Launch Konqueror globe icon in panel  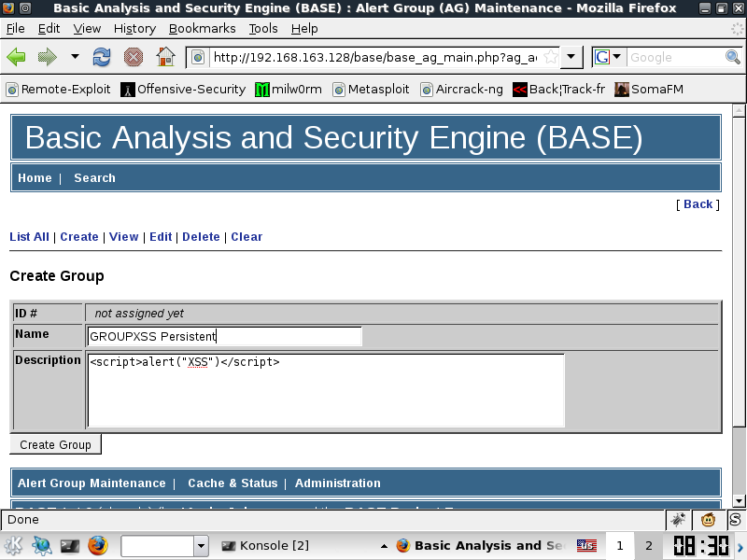[41, 545]
